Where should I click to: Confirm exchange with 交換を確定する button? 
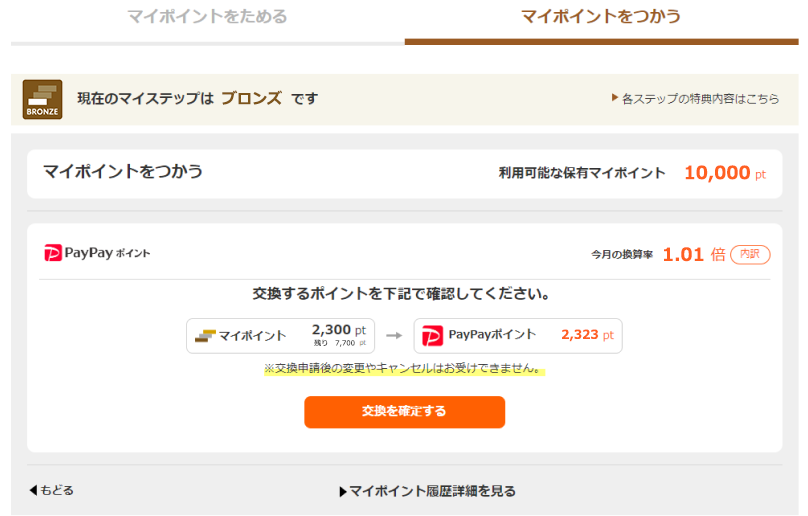[x=405, y=412]
